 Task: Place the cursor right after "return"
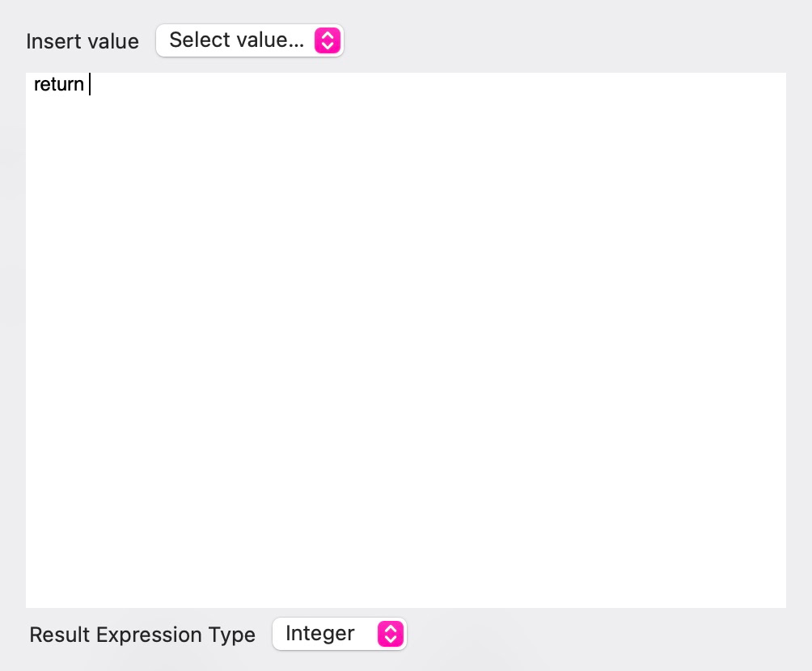tap(86, 85)
